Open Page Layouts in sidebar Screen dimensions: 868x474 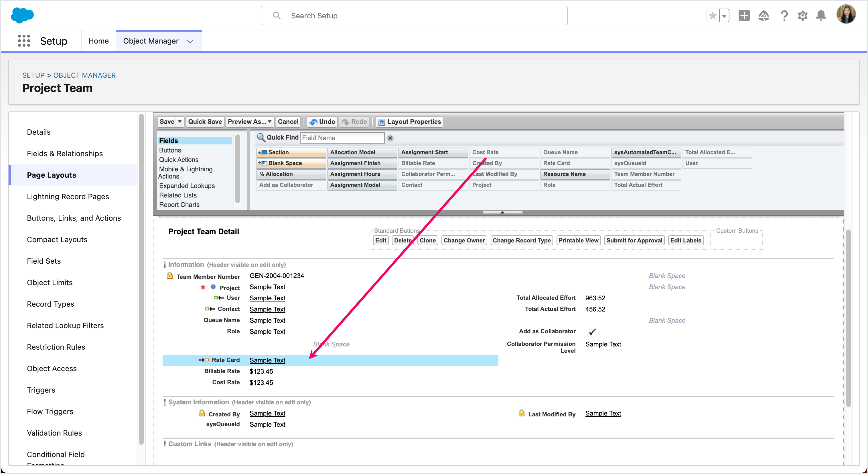click(52, 175)
